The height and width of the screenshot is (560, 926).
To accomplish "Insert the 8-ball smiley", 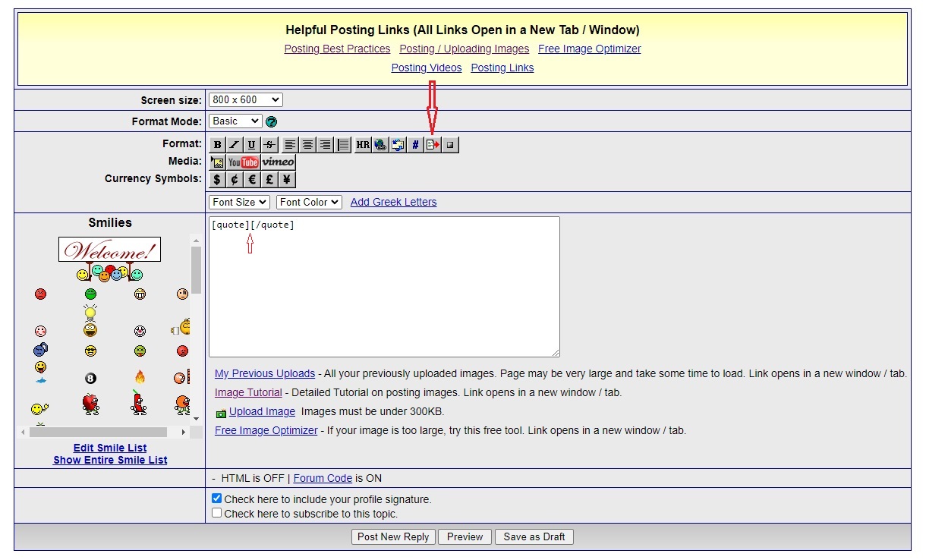I will click(90, 378).
